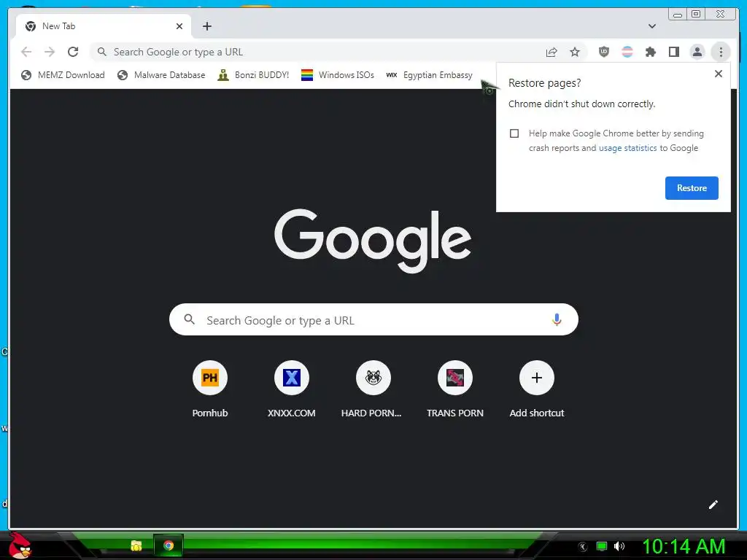Open the Malware Database bookmark
The height and width of the screenshot is (560, 747).
point(161,75)
